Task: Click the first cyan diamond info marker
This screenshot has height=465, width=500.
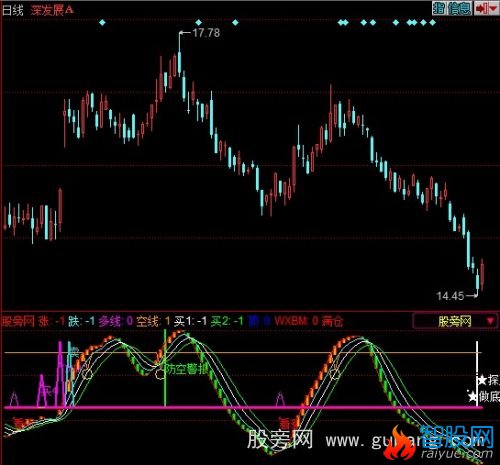Action: click(x=102, y=23)
